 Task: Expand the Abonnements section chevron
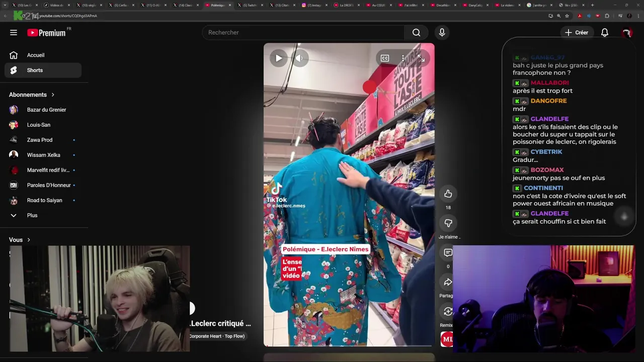(52, 95)
